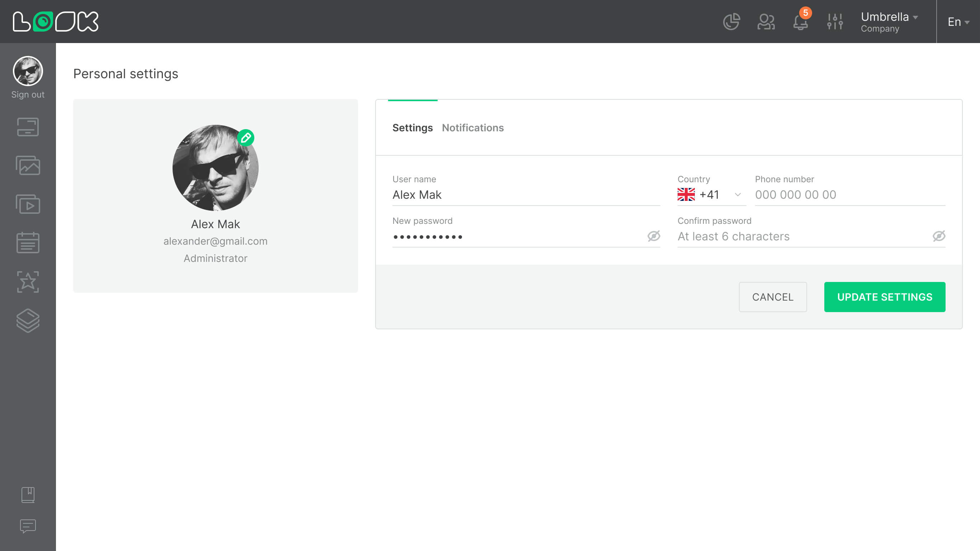The height and width of the screenshot is (551, 980).
Task: Open the video playlist sidebar icon
Action: tap(28, 204)
